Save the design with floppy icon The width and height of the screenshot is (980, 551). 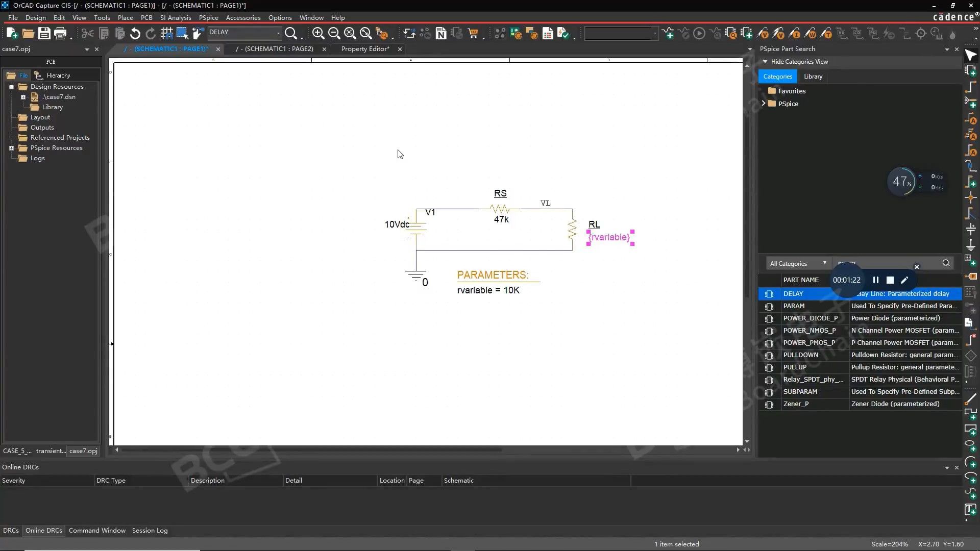(44, 34)
